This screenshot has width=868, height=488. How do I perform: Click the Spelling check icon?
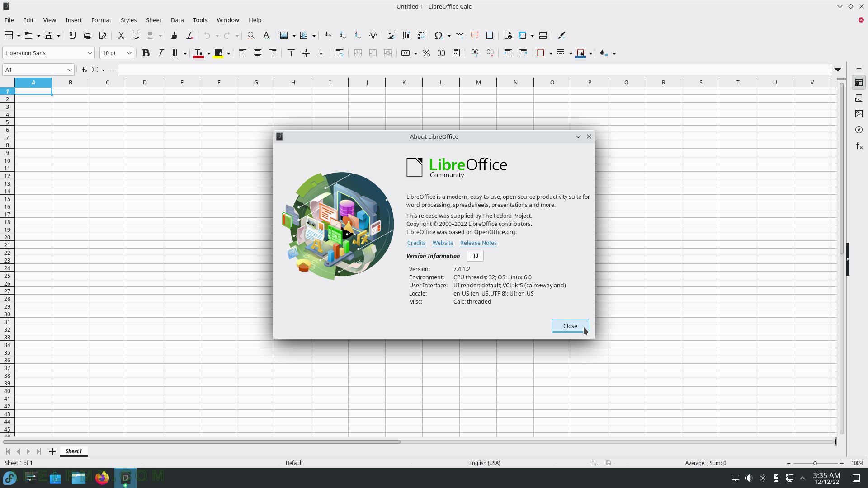(266, 35)
